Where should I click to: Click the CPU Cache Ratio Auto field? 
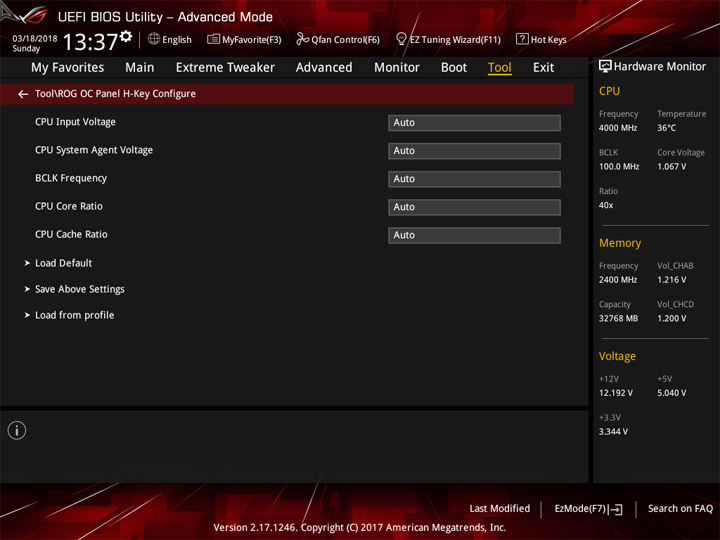click(474, 235)
